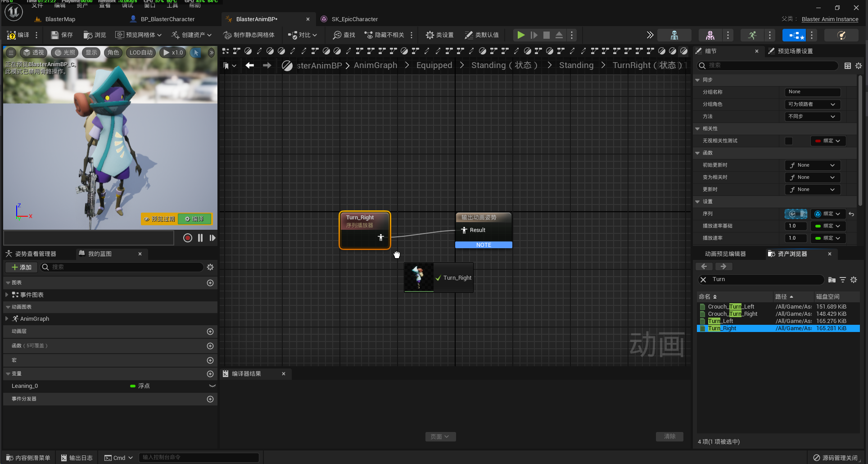
Task: Go forward in graph navigation history
Action: (x=267, y=65)
